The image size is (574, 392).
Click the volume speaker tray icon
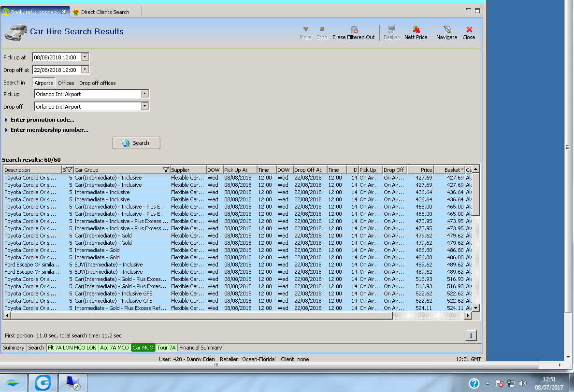[523, 383]
